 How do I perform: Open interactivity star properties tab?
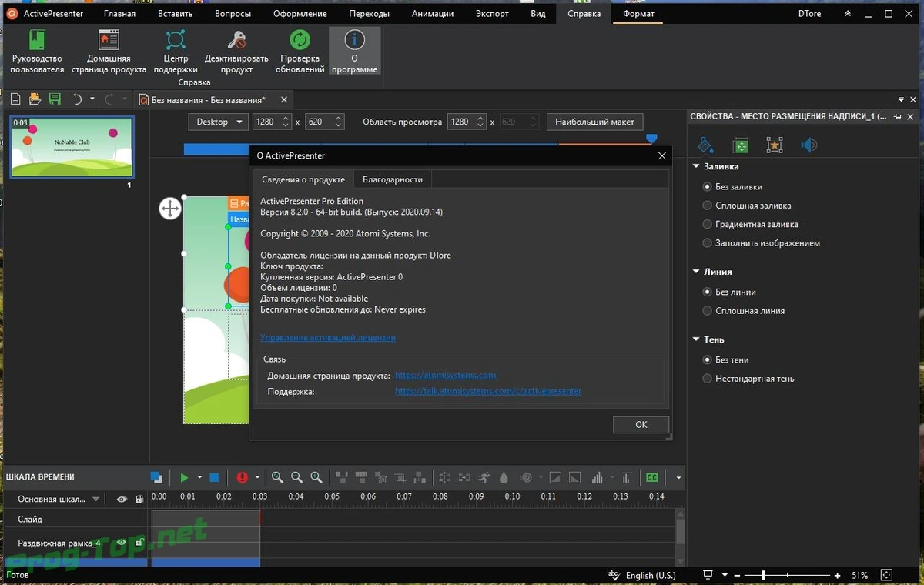click(775, 145)
